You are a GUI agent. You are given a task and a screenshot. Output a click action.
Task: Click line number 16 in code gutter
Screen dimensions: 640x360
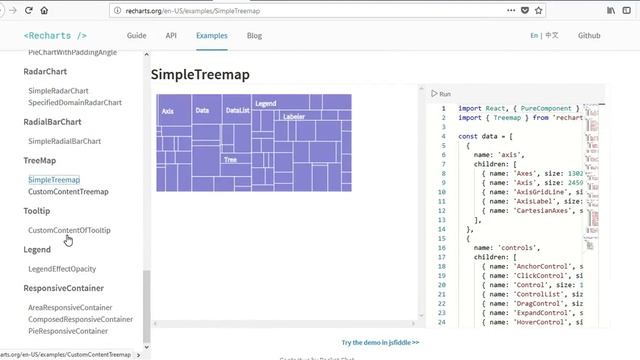pos(441,248)
